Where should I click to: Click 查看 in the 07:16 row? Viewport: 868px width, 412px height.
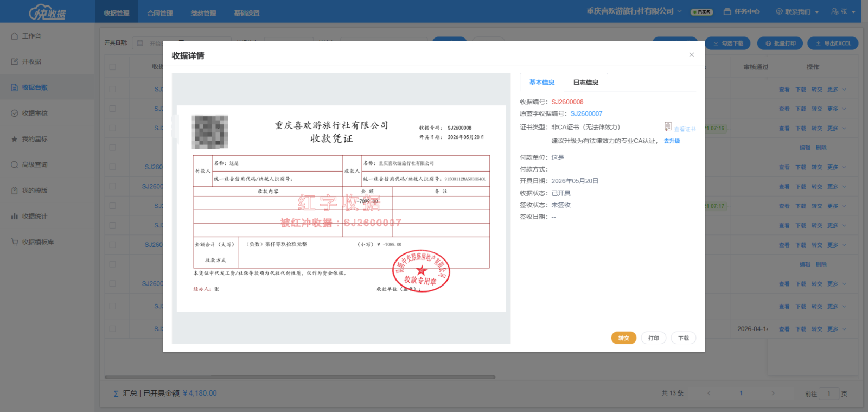pyautogui.click(x=784, y=128)
